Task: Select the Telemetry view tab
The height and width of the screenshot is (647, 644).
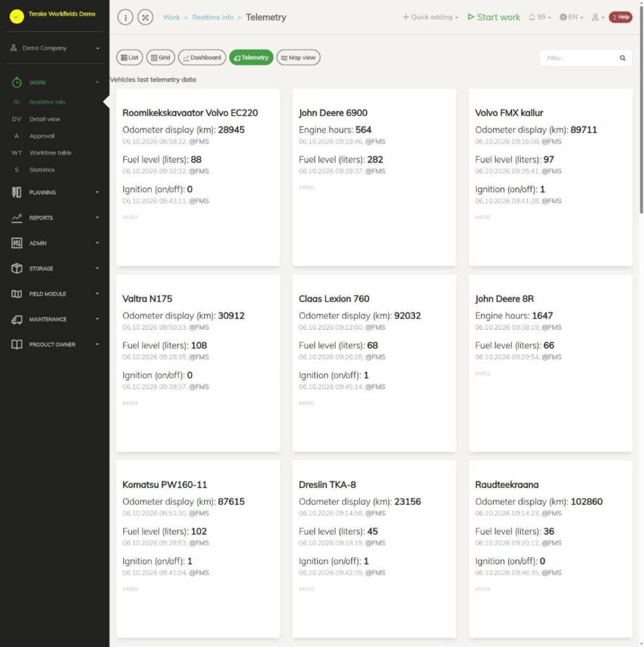Action: click(x=251, y=57)
